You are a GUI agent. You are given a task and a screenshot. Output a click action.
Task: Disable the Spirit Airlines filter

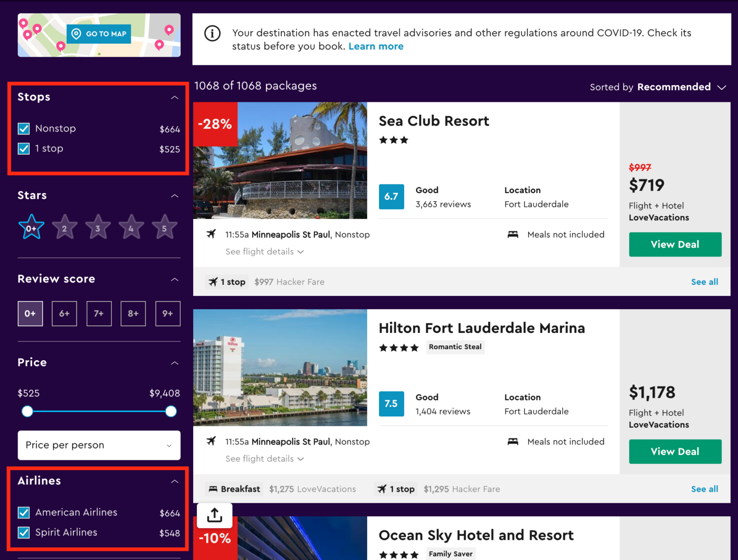24,533
